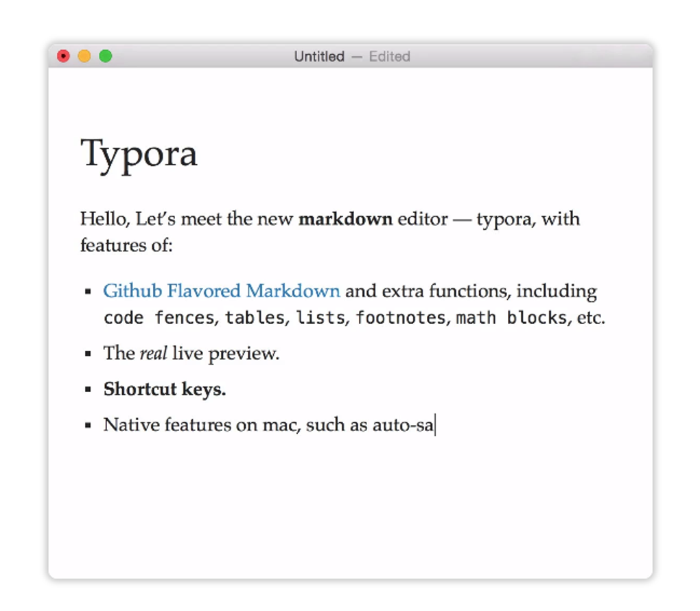
Task: Place cursor after auto-sa text
Action: [x=435, y=425]
